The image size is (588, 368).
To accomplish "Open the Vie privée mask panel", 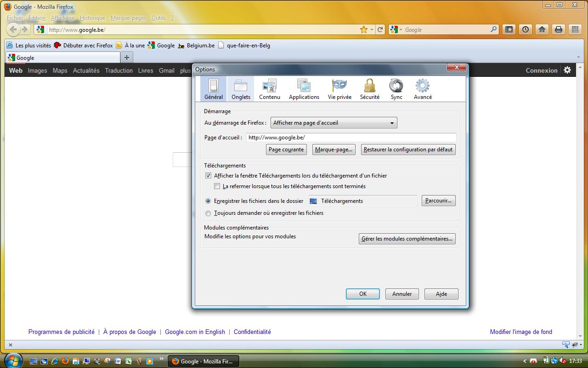I will (339, 89).
